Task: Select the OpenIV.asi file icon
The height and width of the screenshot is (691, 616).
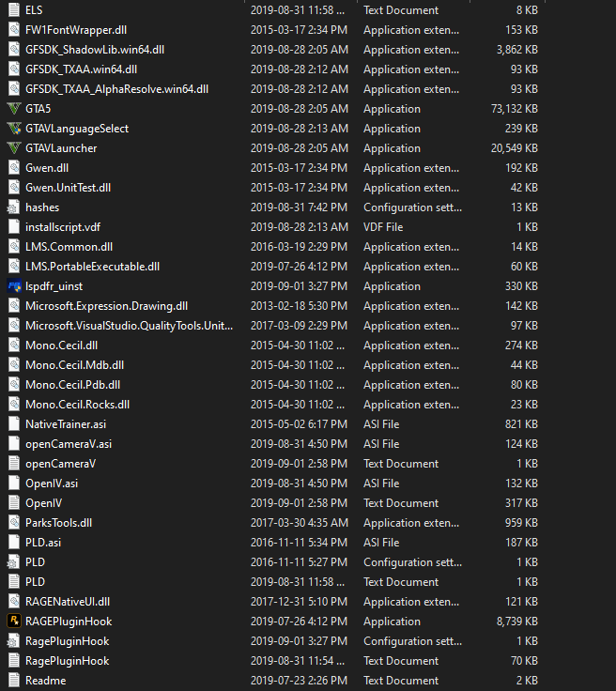Action: 14,483
